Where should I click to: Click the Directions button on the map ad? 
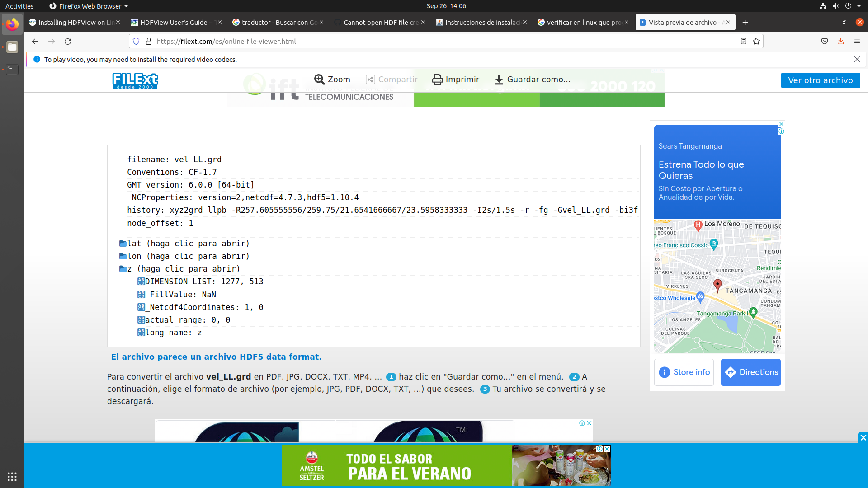(x=750, y=372)
